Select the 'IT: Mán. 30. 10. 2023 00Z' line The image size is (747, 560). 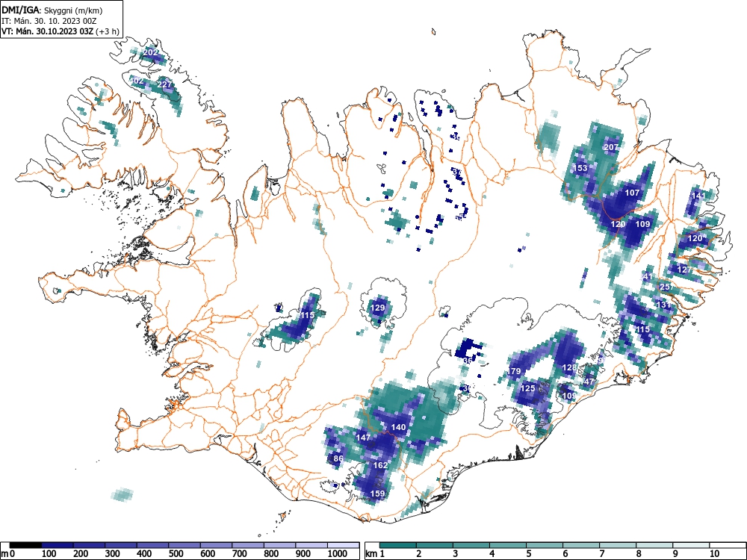(x=49, y=21)
